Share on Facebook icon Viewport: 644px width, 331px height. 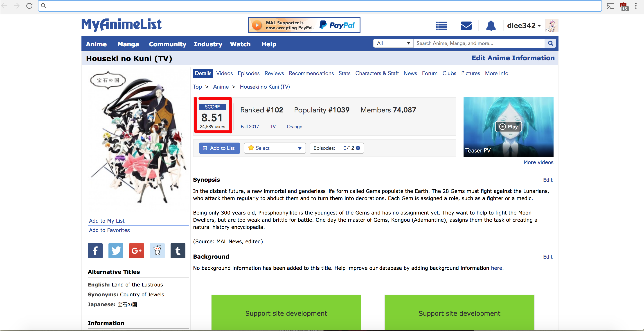tap(95, 250)
